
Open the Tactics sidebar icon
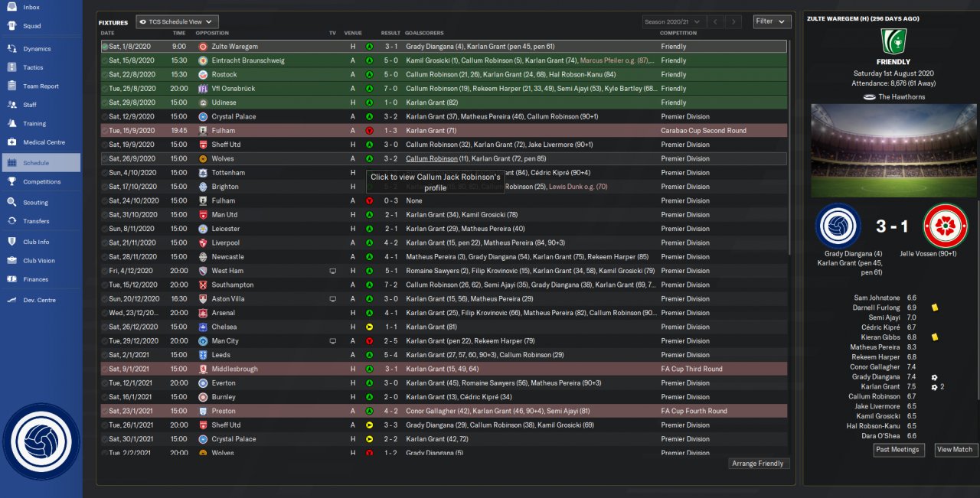[12, 67]
